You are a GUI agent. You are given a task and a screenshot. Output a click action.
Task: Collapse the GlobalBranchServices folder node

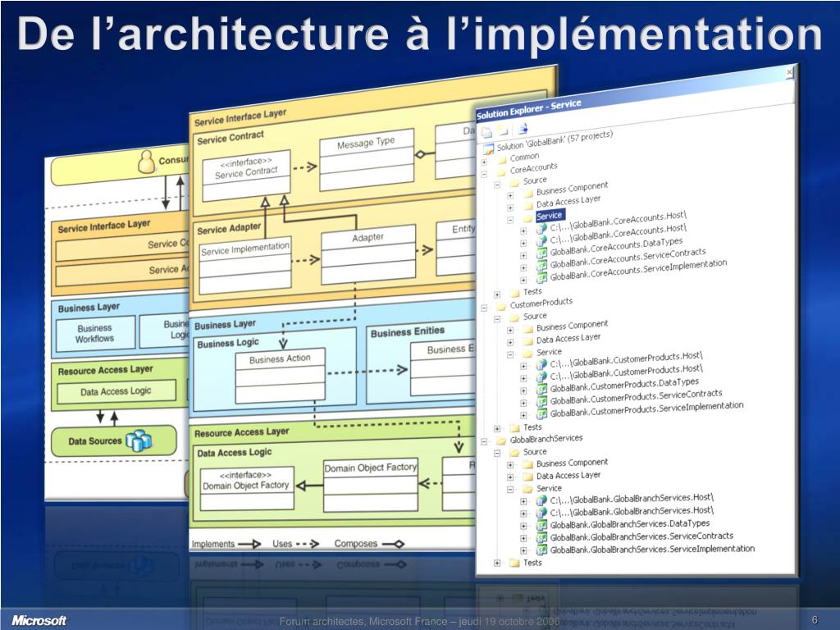pos(484,442)
